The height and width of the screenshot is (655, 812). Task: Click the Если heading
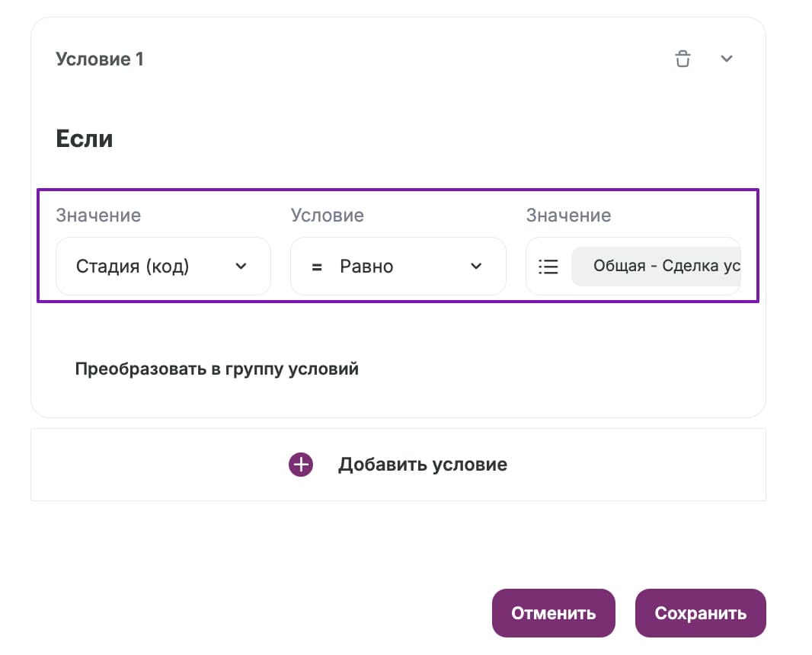pos(85,139)
